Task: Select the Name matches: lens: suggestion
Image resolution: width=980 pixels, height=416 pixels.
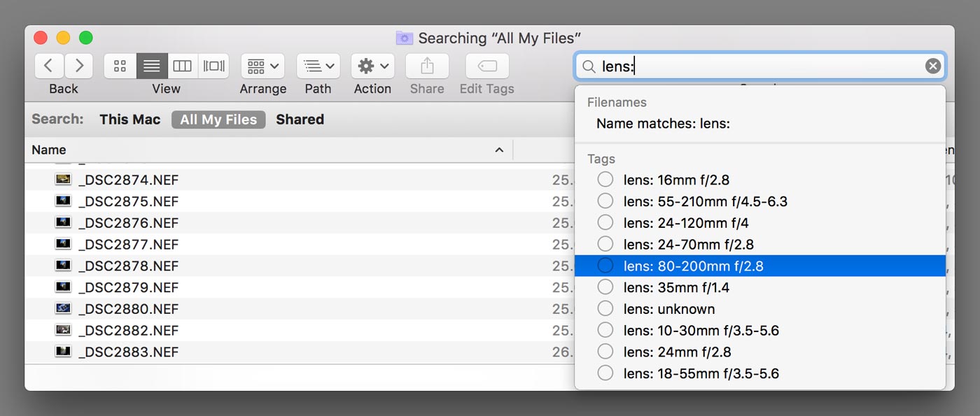Action: coord(663,124)
